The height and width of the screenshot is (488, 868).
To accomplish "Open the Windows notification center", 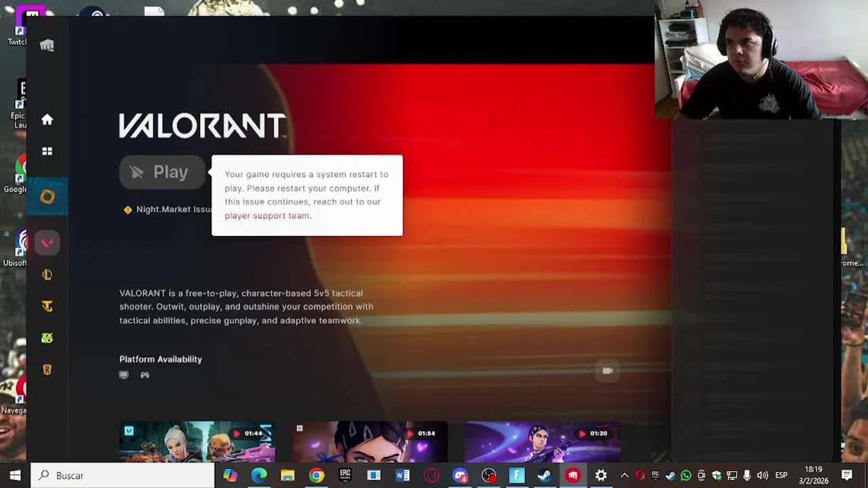I will click(x=847, y=475).
